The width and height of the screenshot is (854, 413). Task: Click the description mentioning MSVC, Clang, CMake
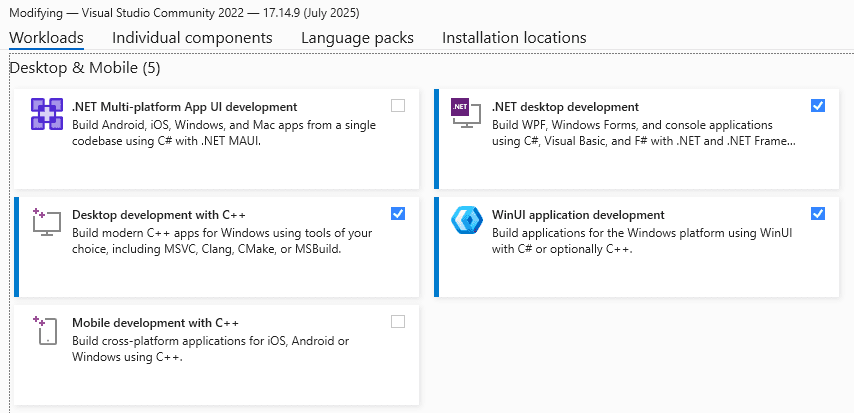coord(222,241)
